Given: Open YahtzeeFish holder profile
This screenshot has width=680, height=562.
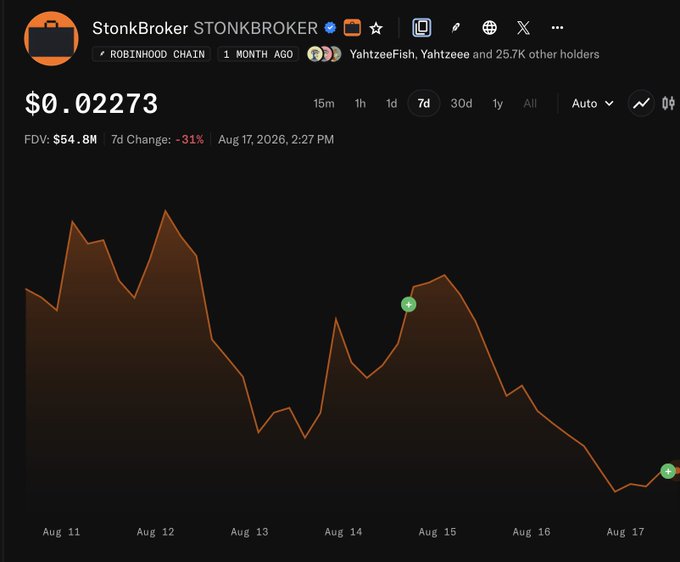Looking at the screenshot, I should coord(382,54).
